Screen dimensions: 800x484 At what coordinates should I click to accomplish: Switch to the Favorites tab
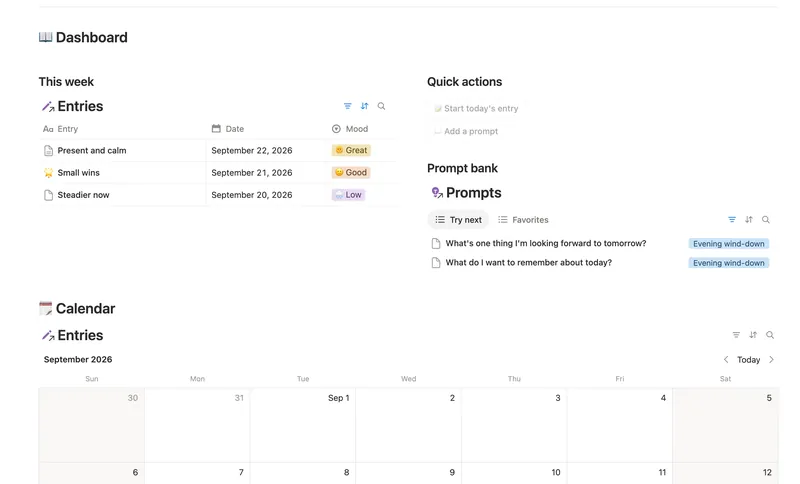(523, 220)
